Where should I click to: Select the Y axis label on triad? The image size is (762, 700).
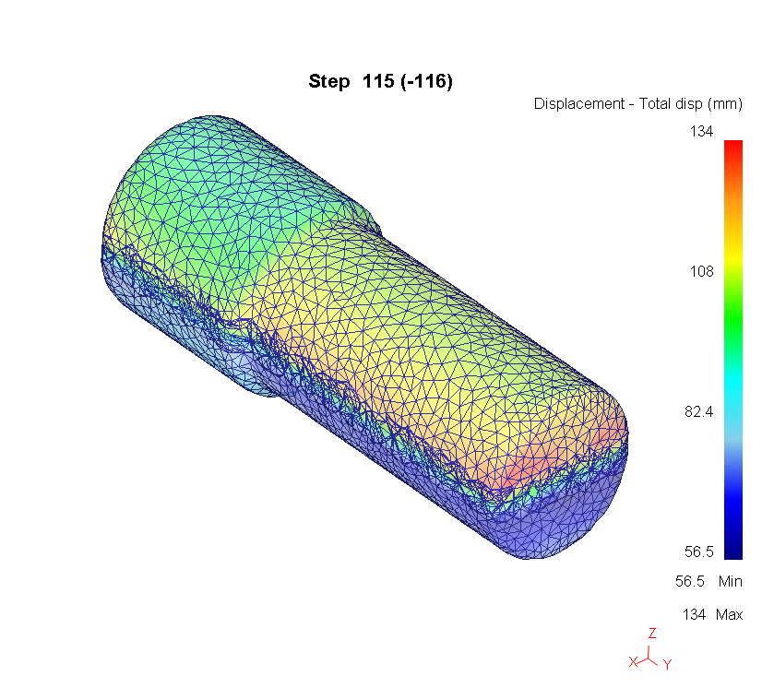click(667, 664)
